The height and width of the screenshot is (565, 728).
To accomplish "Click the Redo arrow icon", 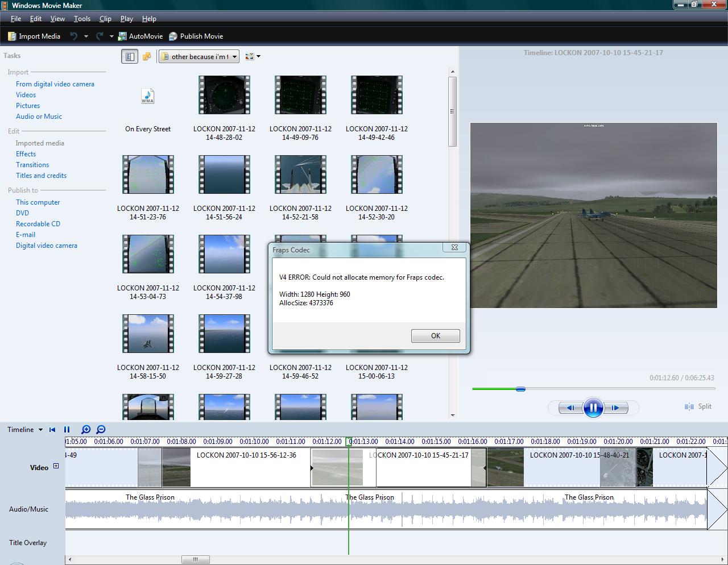I will pos(100,36).
